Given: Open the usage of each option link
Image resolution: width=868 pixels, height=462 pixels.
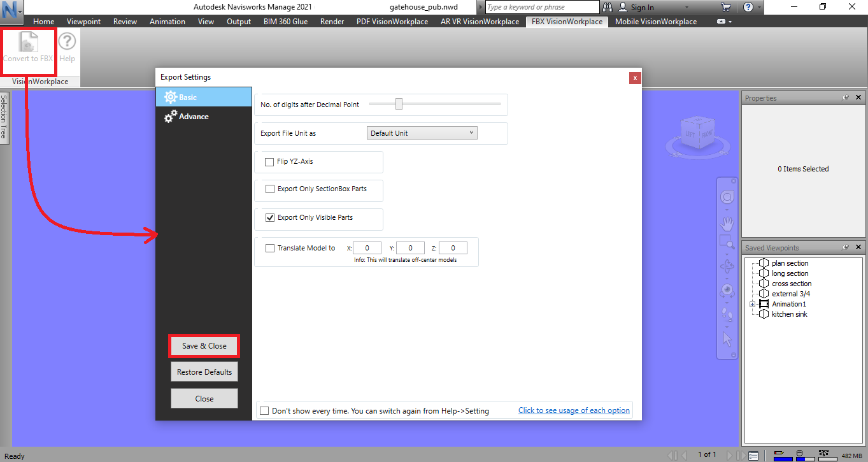Looking at the screenshot, I should (574, 410).
